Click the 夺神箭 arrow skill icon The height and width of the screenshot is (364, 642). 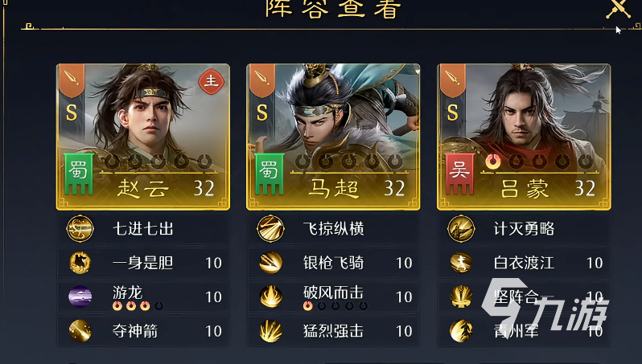pyautogui.click(x=80, y=330)
